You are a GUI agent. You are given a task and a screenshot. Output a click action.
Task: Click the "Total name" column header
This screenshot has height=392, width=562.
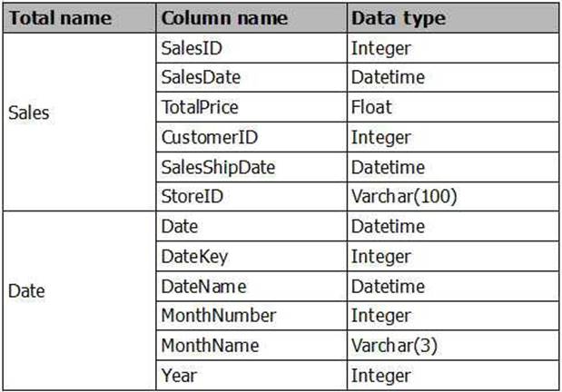point(60,18)
